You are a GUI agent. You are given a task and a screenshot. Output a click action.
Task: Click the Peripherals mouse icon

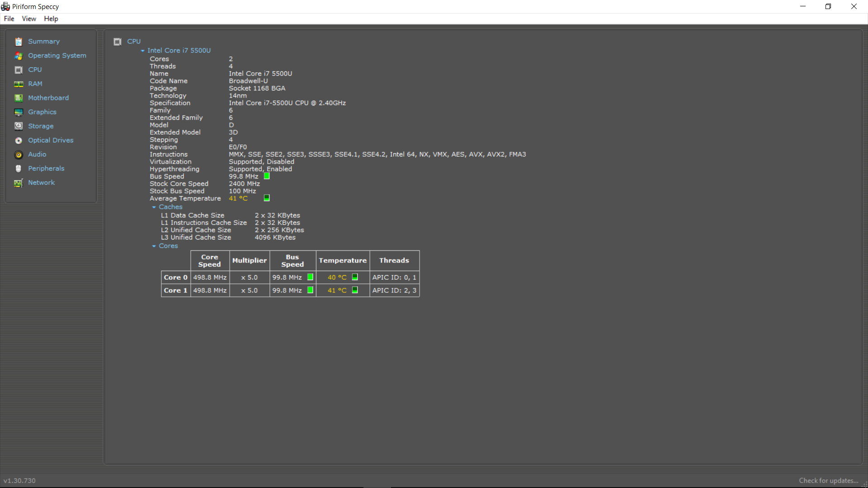click(19, 169)
